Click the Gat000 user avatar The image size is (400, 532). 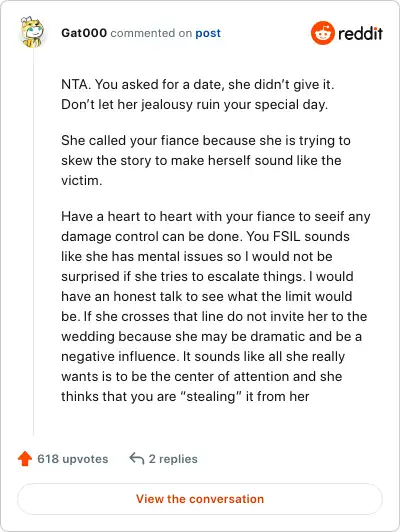click(32, 32)
